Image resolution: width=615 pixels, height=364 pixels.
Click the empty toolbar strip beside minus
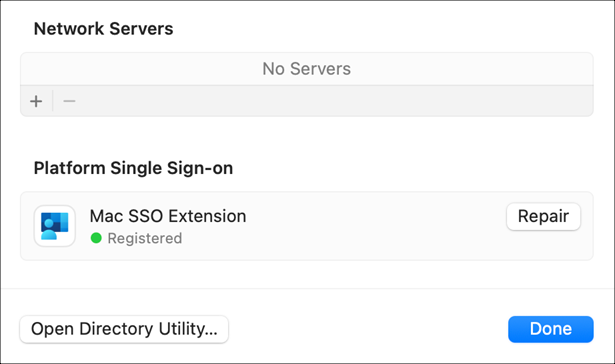[x=333, y=101]
